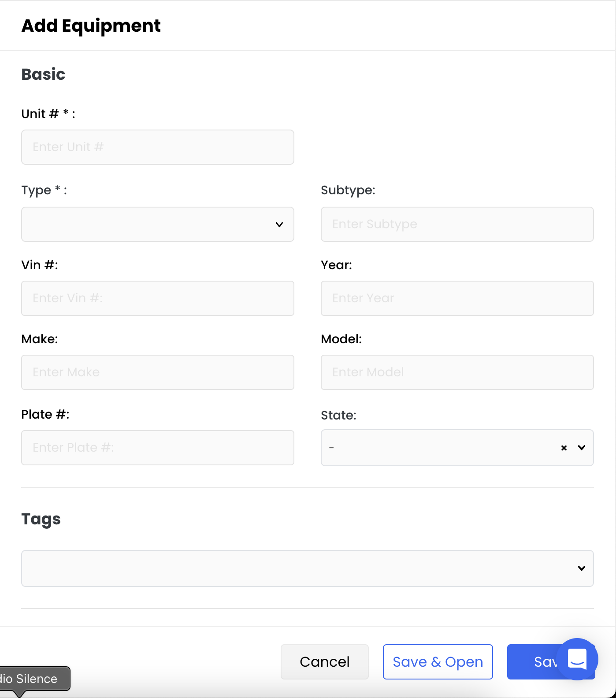Focus the Enter Make input

pos(157,372)
